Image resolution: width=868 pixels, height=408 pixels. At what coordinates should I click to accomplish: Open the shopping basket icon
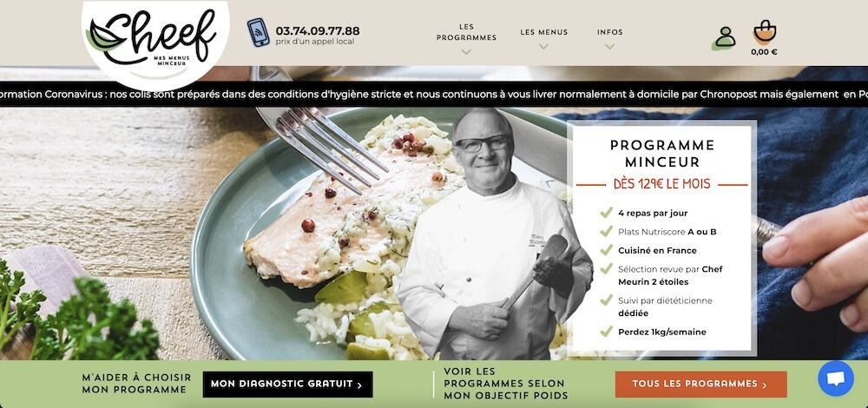[x=765, y=31]
